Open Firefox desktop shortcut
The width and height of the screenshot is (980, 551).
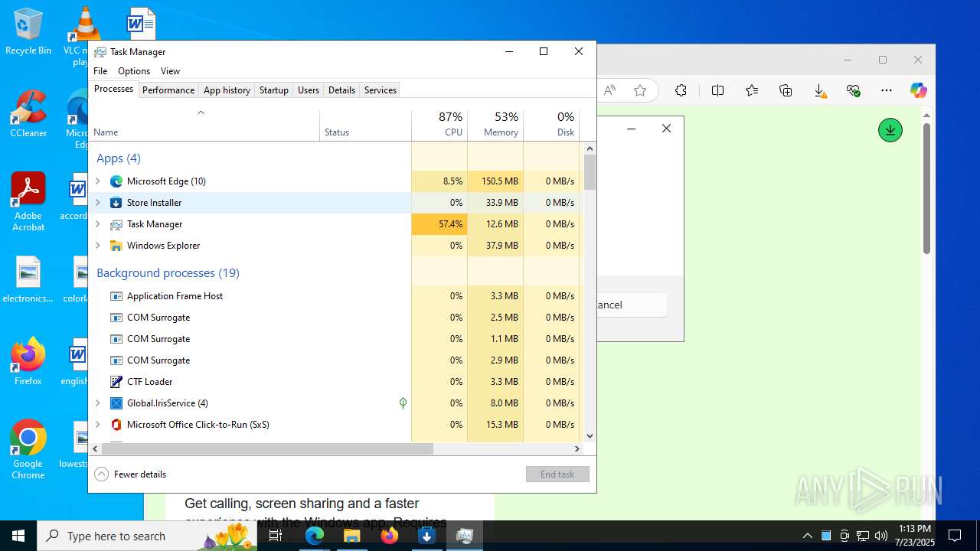click(x=28, y=361)
